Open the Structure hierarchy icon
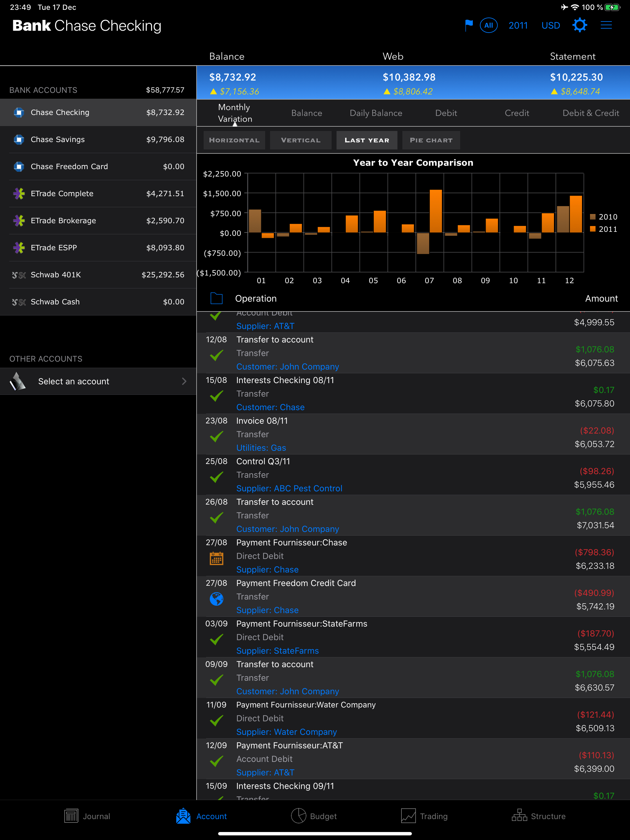This screenshot has height=840, width=630. [519, 816]
